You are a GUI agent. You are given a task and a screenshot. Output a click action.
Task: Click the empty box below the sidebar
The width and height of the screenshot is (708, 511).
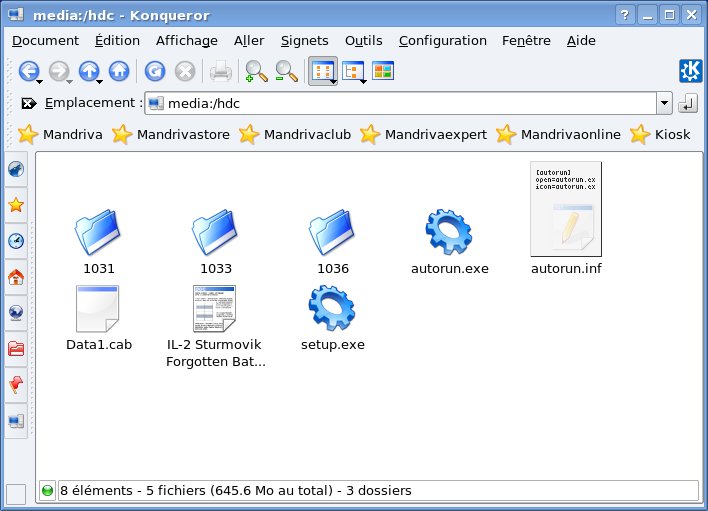pyautogui.click(x=16, y=493)
